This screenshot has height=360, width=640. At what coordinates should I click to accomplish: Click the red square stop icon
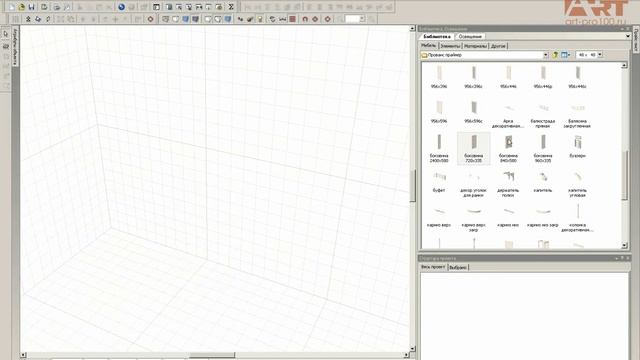coord(293,19)
